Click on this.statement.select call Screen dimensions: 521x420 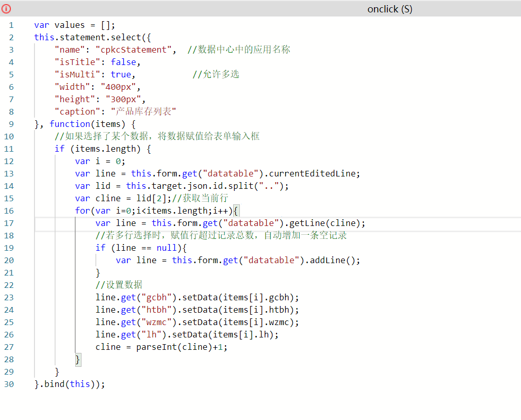(x=87, y=38)
